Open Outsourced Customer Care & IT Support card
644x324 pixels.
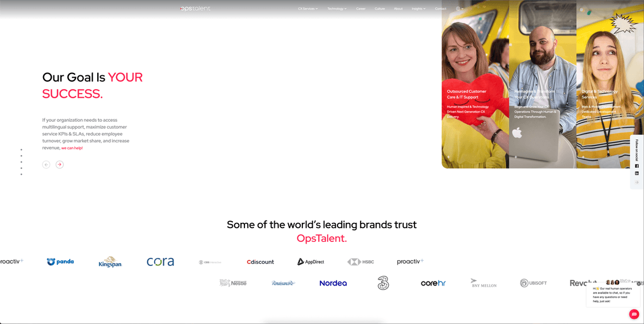click(475, 84)
